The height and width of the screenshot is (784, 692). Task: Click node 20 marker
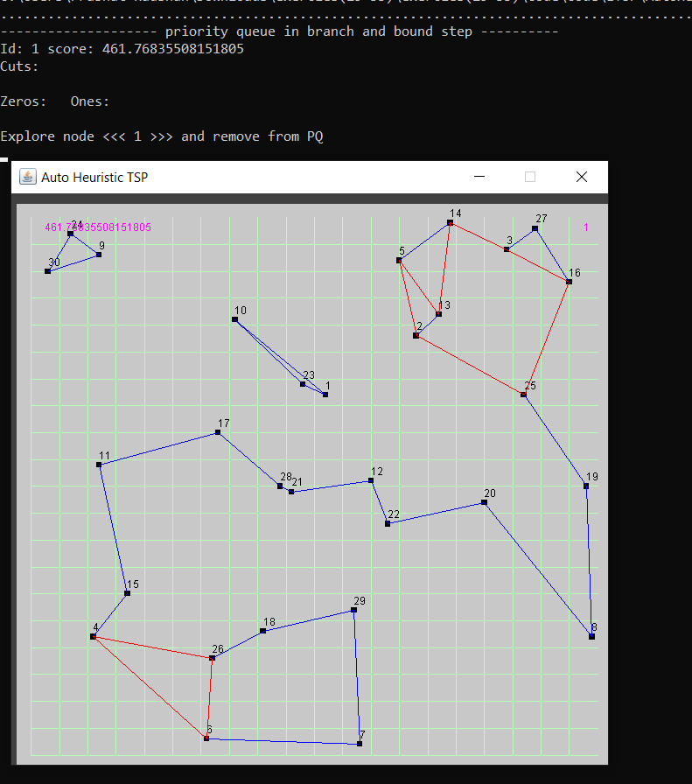point(484,502)
